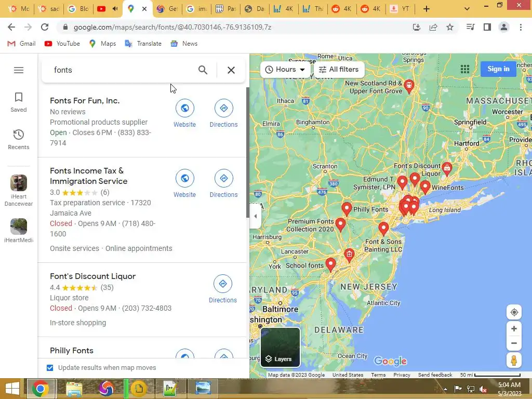The image size is (532, 399).
Task: Reload the current page
Action: [45, 27]
